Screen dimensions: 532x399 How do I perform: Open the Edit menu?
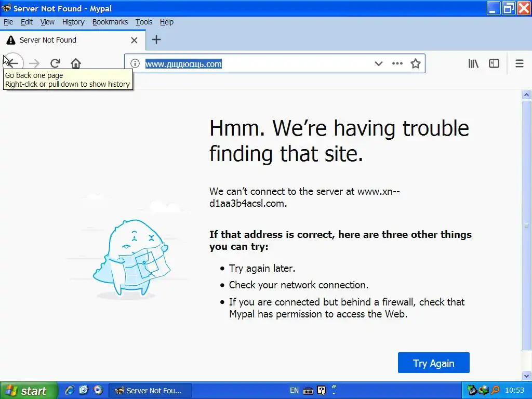point(26,22)
